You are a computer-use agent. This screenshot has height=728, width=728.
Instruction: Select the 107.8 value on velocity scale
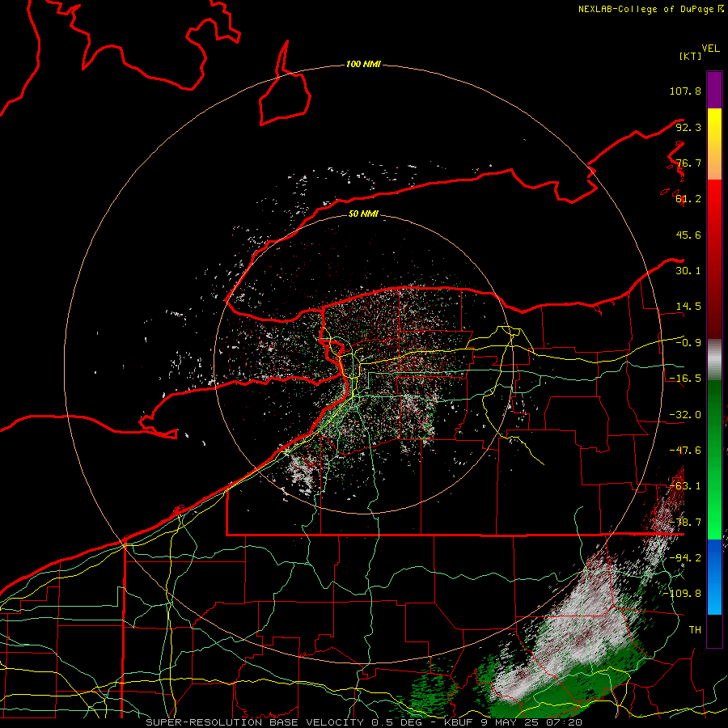pyautogui.click(x=685, y=91)
